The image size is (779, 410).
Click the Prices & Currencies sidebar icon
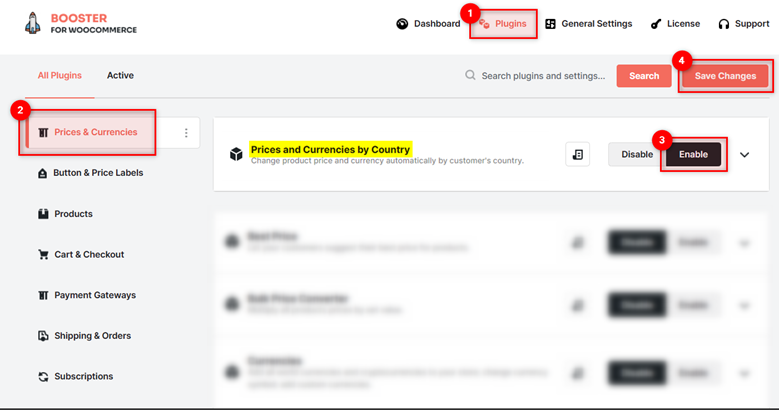(43, 132)
